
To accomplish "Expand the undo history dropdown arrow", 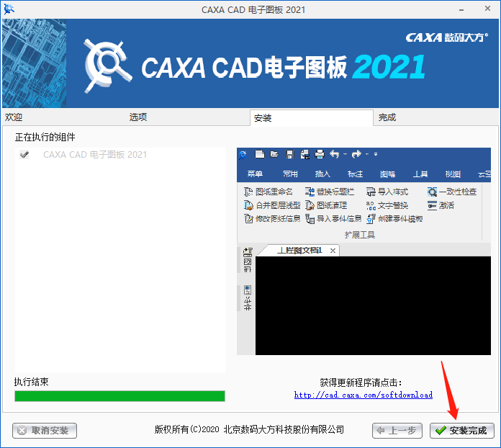I will click(345, 154).
